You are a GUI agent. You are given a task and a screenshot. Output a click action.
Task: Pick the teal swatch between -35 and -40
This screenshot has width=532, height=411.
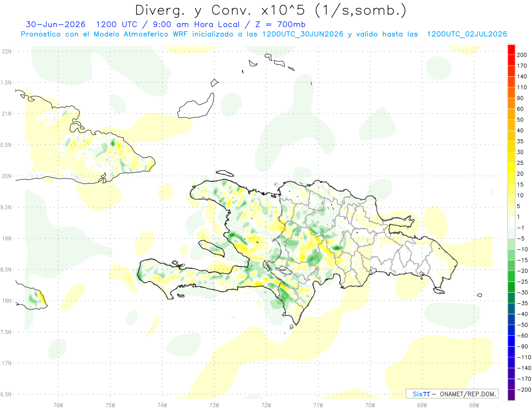click(x=511, y=309)
